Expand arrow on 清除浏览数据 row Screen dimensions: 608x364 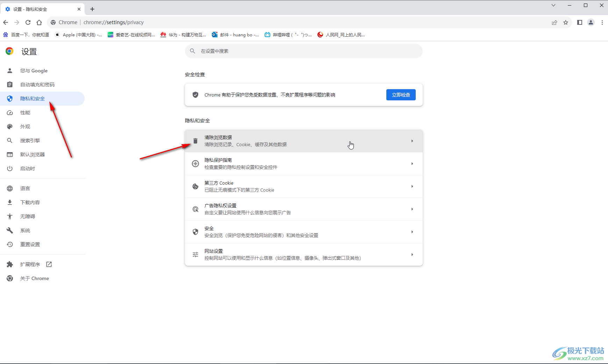[x=412, y=141]
